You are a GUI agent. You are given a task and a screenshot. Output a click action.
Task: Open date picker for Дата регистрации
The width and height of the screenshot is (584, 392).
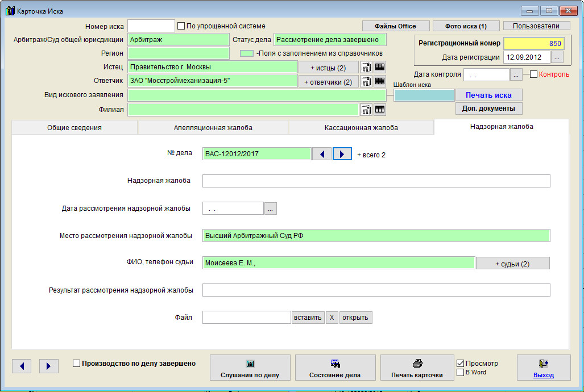(x=557, y=57)
